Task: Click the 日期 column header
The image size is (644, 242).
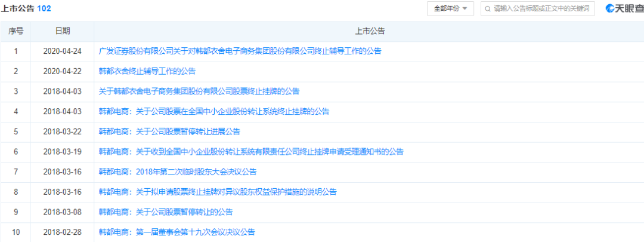Action: tap(62, 31)
